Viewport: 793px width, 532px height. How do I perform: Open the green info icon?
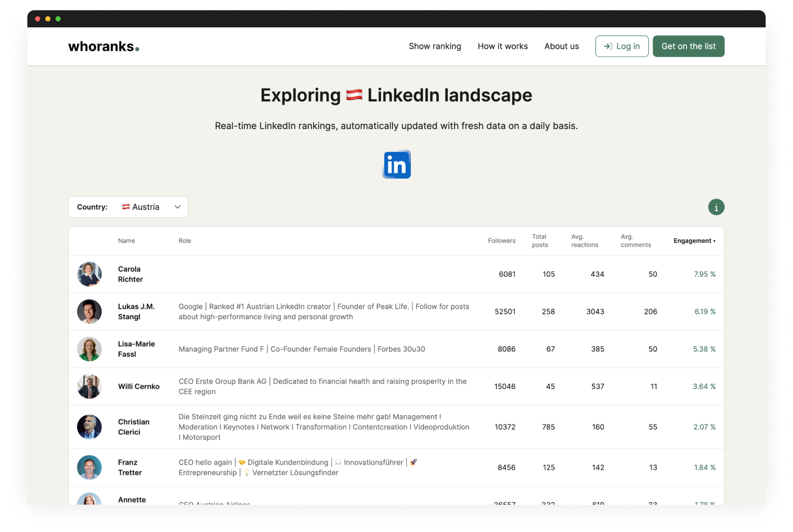(716, 207)
